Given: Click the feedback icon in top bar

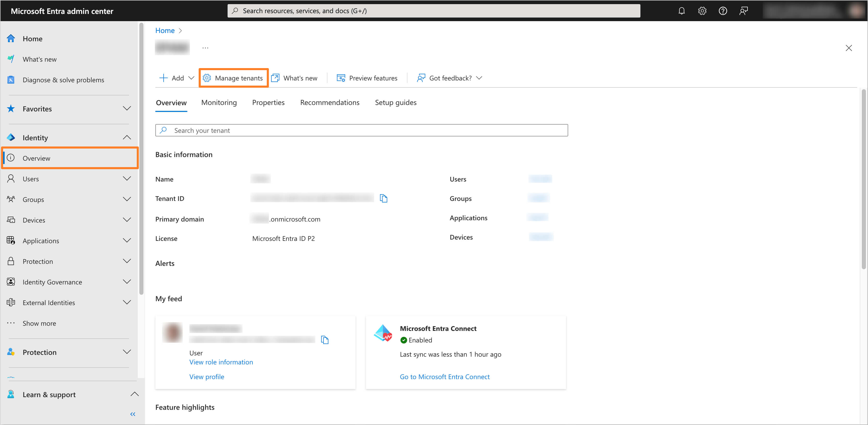Looking at the screenshot, I should 744,11.
